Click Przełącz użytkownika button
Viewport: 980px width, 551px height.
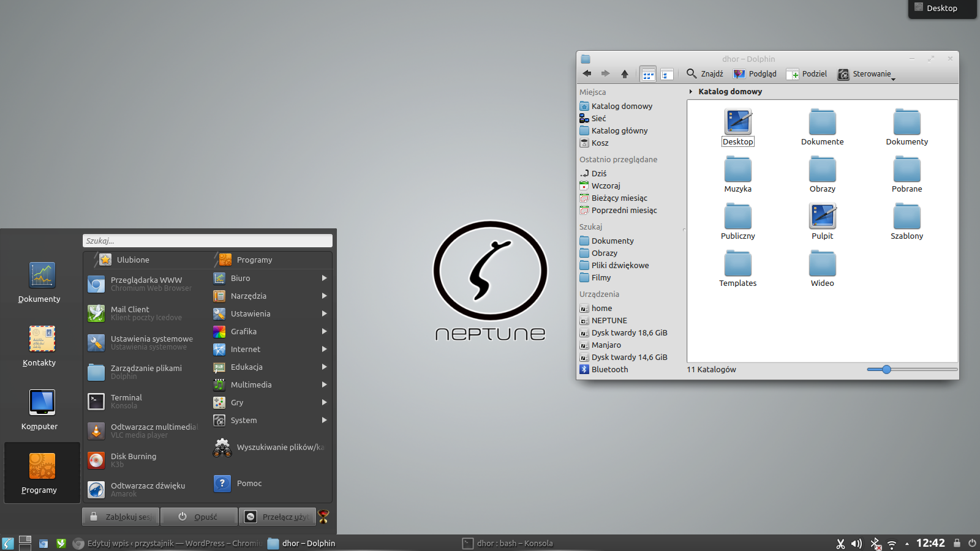pos(277,517)
